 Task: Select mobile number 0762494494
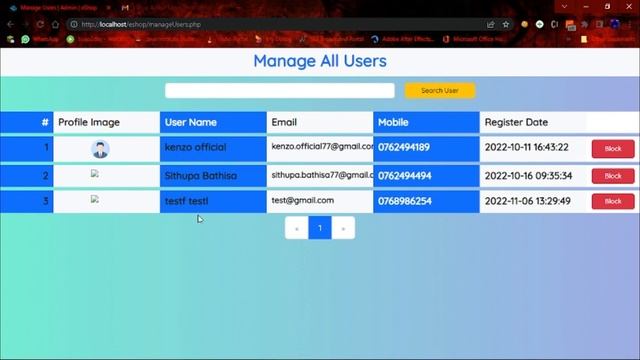coord(404,176)
